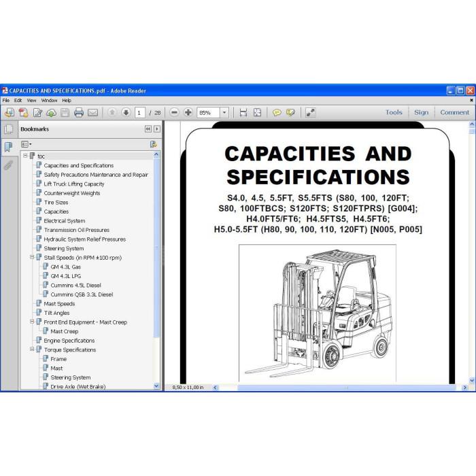Open the Help menu
Viewport: 476px width, 476px height.
pyautogui.click(x=67, y=101)
